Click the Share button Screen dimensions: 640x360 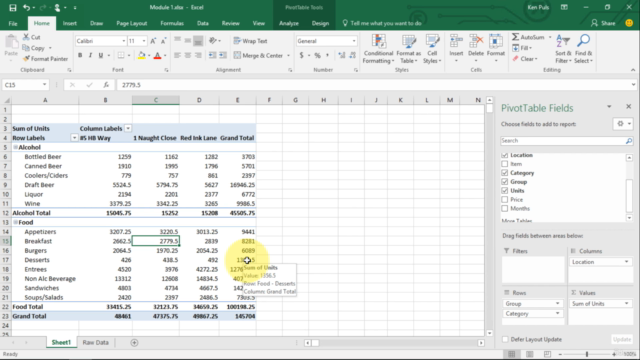(x=603, y=23)
